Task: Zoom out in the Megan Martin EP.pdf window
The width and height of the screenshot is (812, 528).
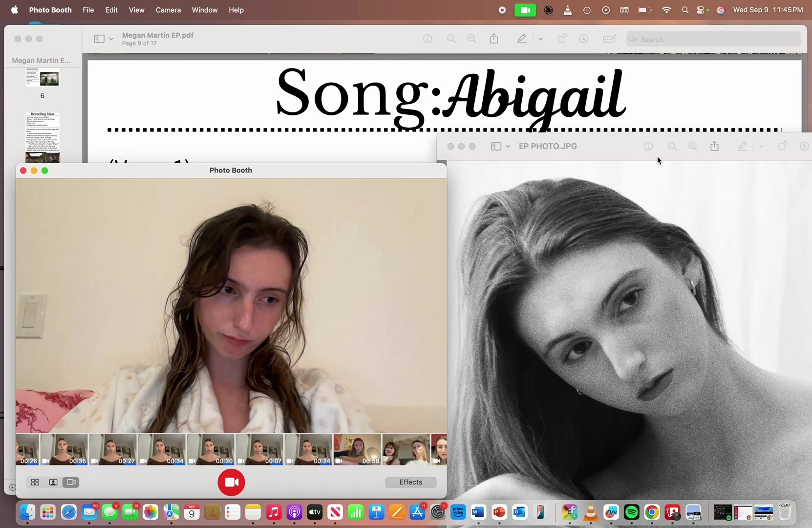Action: pos(451,39)
